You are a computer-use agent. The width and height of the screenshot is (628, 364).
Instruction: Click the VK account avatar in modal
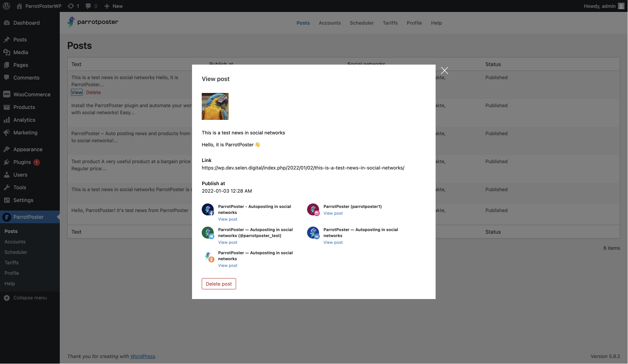(313, 233)
